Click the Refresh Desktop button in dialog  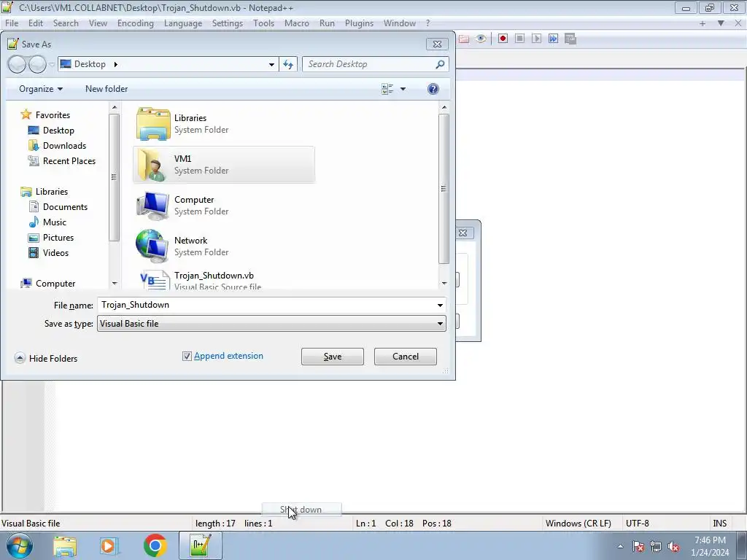point(288,64)
